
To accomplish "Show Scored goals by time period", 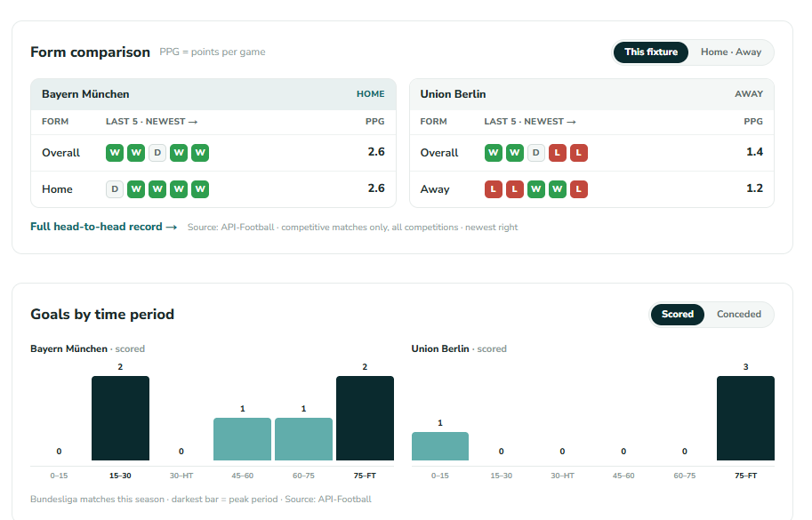I will point(677,315).
